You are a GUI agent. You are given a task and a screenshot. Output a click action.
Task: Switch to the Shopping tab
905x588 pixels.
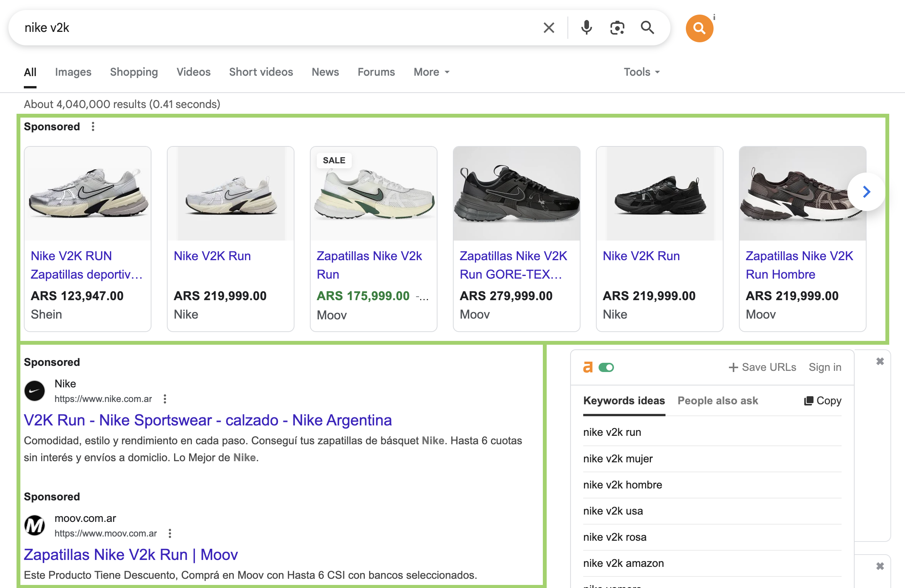[x=134, y=72]
